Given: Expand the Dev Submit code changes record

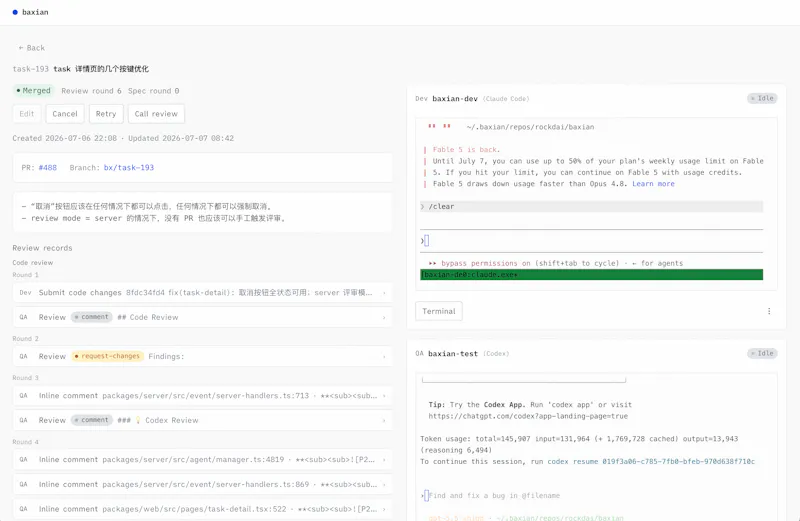Looking at the screenshot, I should (203, 293).
